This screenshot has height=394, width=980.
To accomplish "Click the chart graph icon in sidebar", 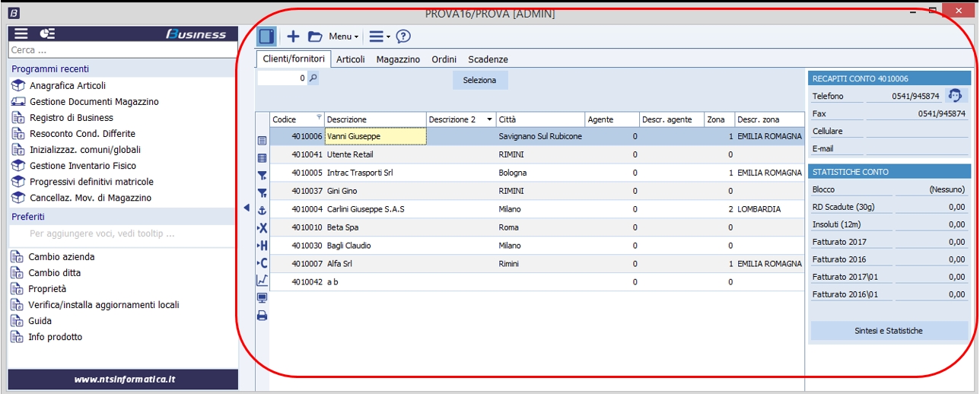I will coord(262,281).
